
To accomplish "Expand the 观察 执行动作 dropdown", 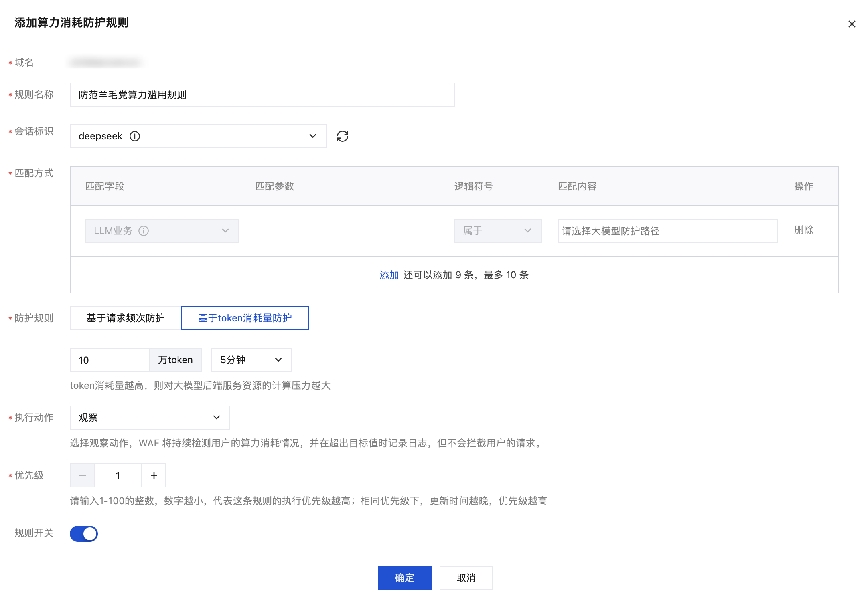I will [x=150, y=418].
